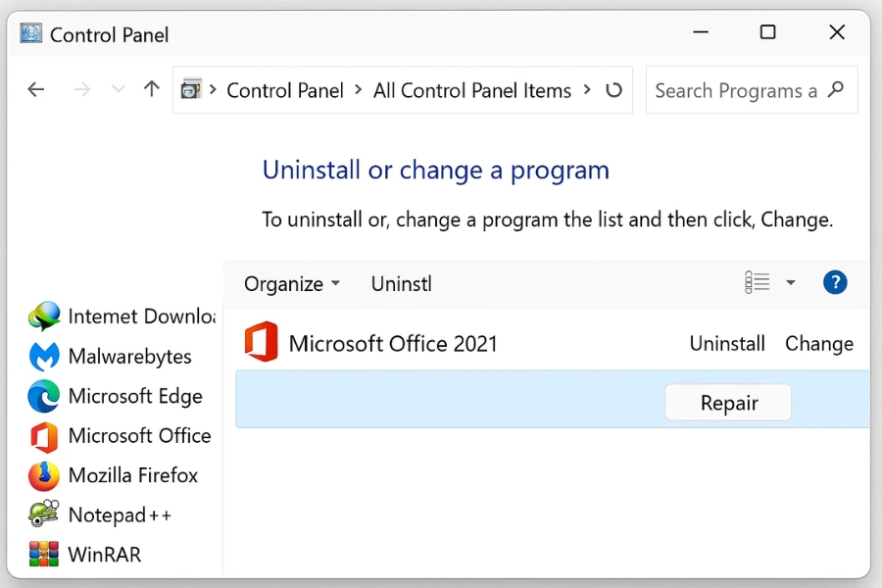Open help with the blue question mark

835,283
